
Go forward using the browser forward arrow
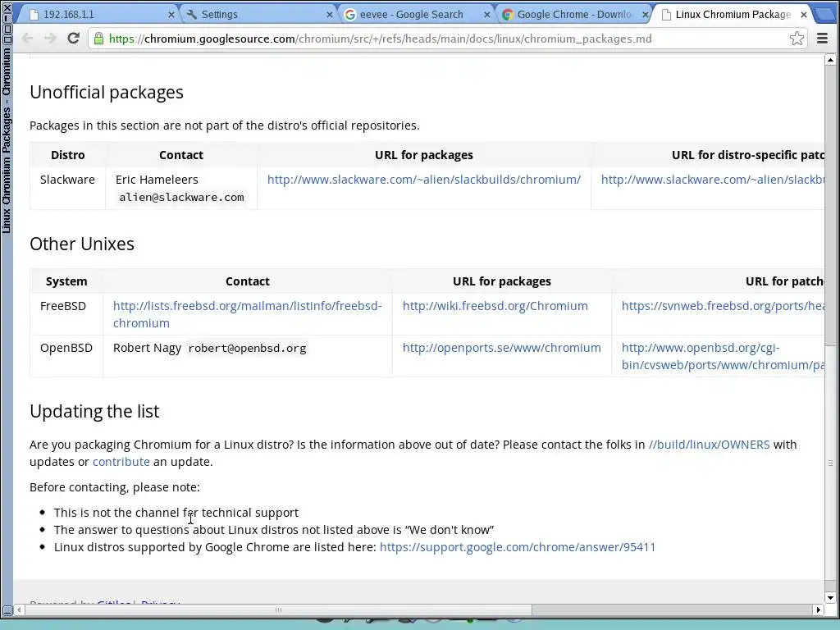pos(50,39)
